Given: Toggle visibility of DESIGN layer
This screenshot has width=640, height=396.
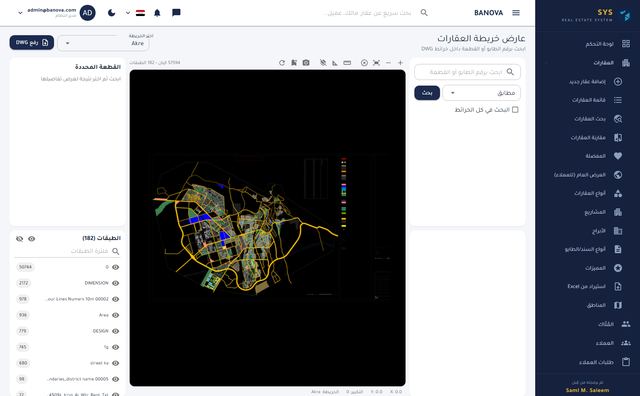Looking at the screenshot, I should coord(116,331).
